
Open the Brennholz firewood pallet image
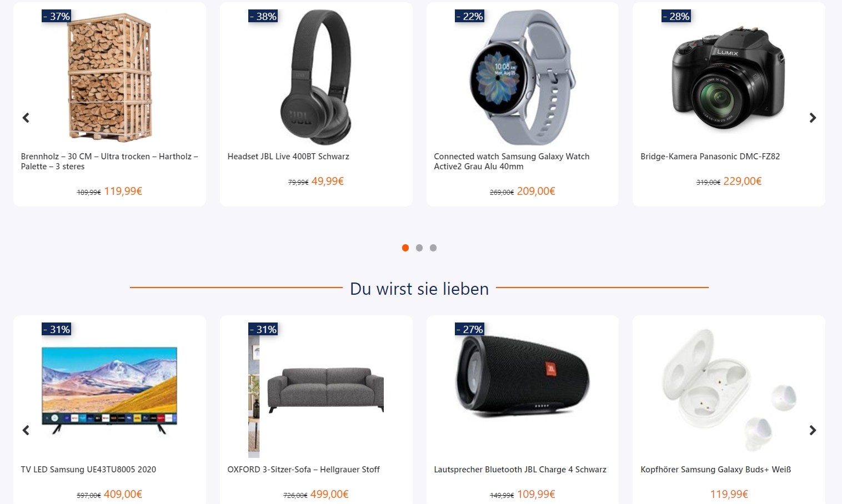point(109,77)
